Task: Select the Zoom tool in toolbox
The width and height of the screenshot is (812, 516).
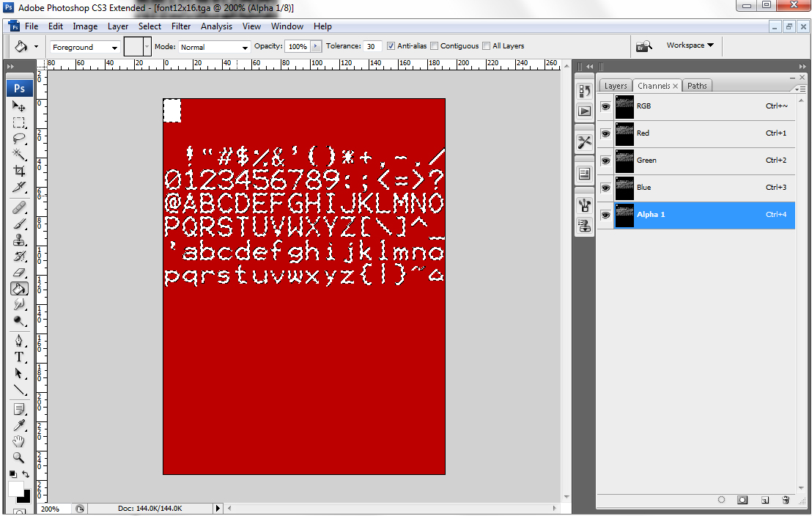Action: 19,457
